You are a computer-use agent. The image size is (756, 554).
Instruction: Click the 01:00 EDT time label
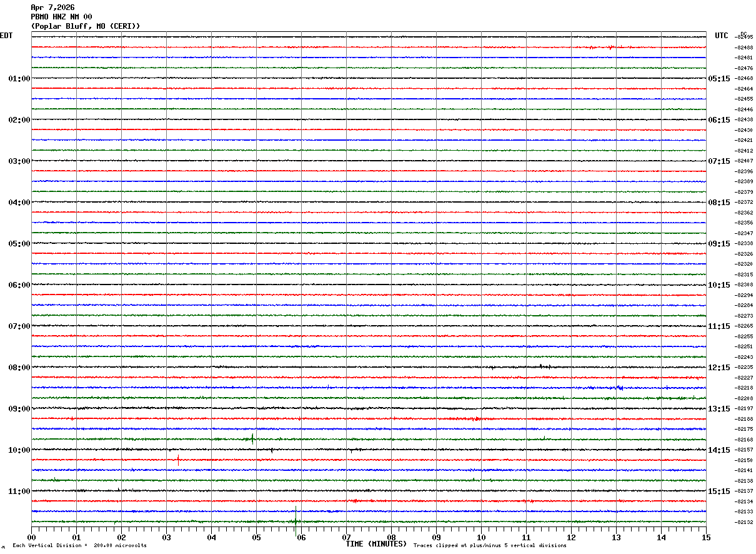(19, 79)
